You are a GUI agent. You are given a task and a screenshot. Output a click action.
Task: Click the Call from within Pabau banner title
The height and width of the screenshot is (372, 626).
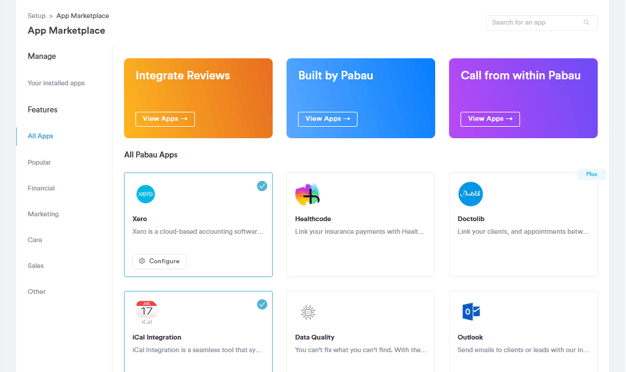[x=521, y=75]
